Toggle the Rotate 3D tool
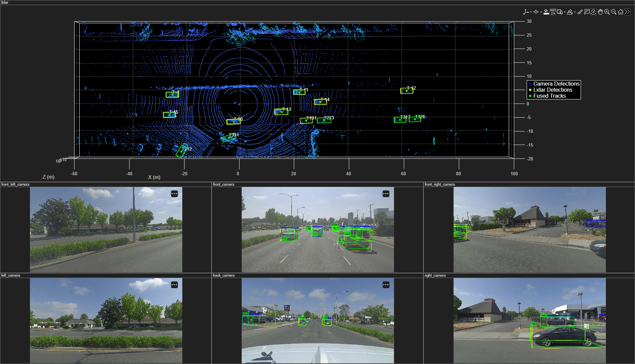The image size is (635, 364). point(593,12)
